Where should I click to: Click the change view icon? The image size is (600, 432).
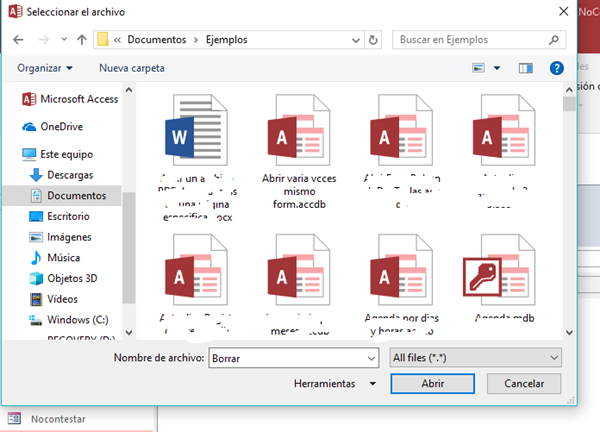(479, 68)
